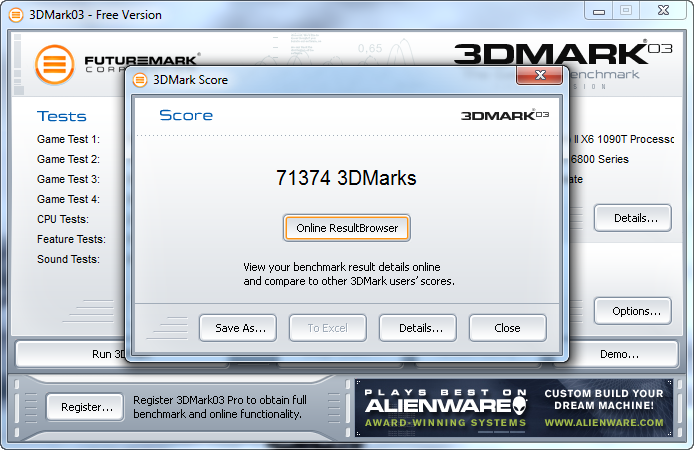Click the Futuremark orange logo icon
Viewport: 694px width, 450px height.
coord(54,65)
